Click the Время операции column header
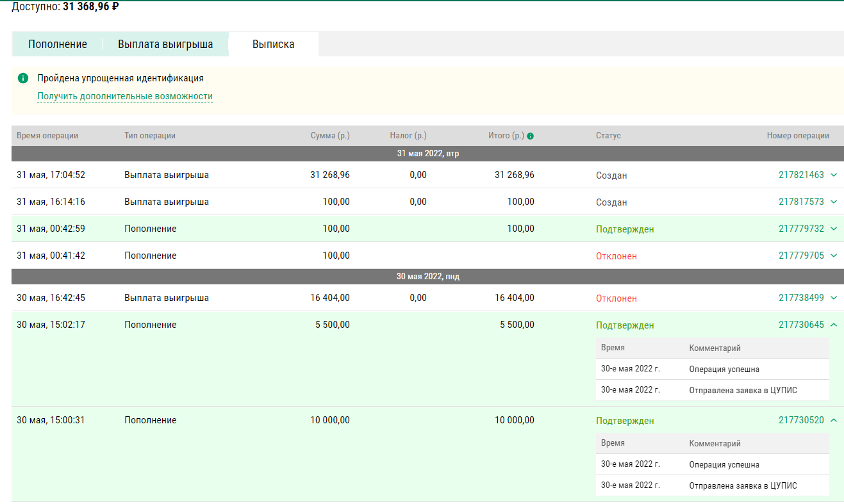844x504 pixels. 47,136
